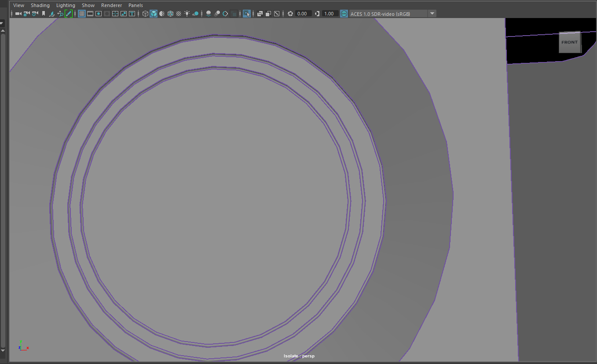Click the Image Plane icon
This screenshot has width=597, height=364.
click(x=52, y=14)
